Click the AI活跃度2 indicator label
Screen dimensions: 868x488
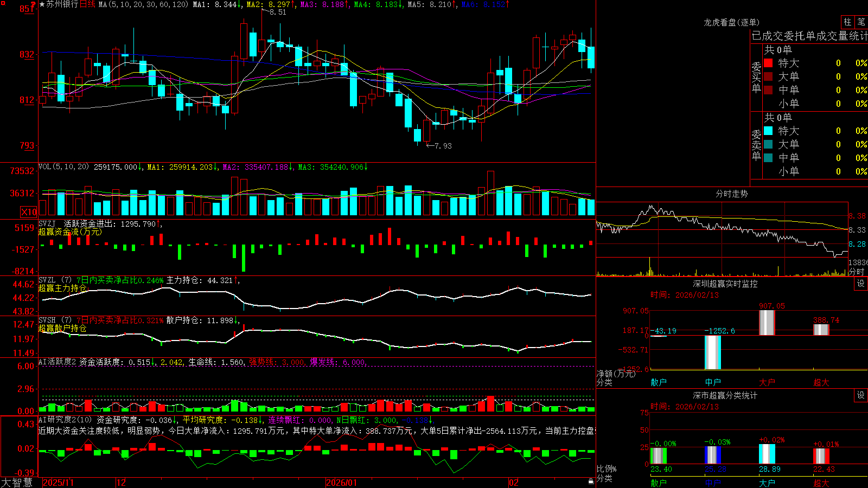tap(57, 362)
